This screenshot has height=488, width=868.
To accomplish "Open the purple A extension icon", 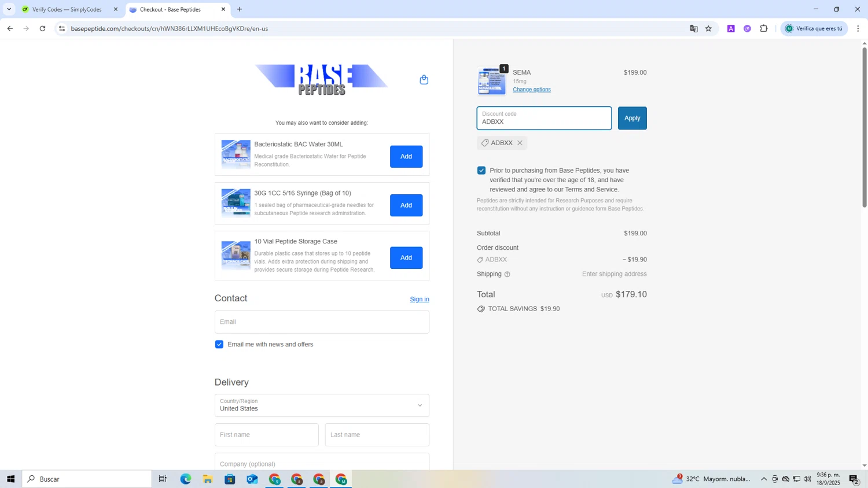I will pos(731,28).
